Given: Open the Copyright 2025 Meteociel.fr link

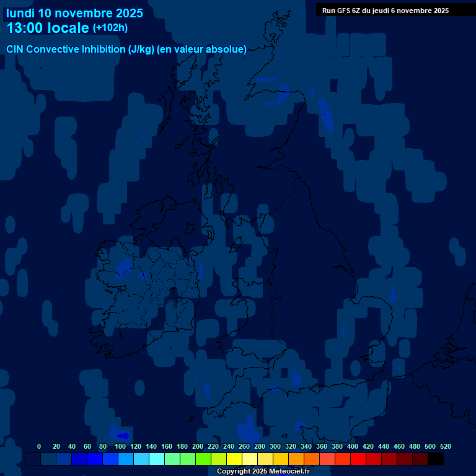Looking at the screenshot, I should [263, 471].
